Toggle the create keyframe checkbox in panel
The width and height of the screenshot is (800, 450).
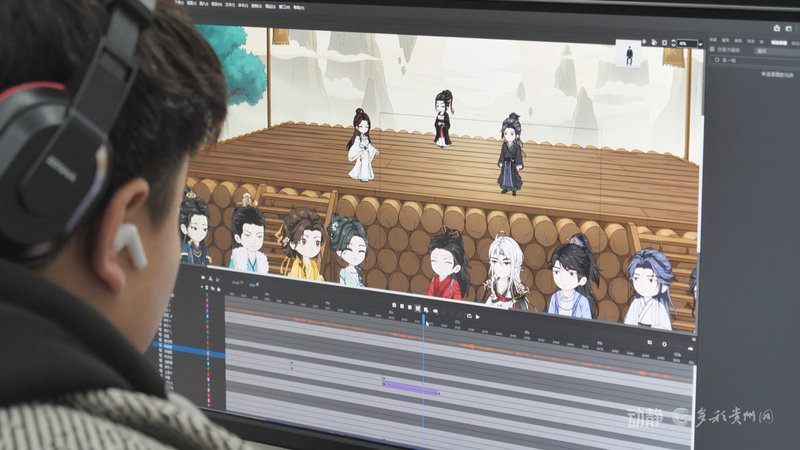[711, 48]
